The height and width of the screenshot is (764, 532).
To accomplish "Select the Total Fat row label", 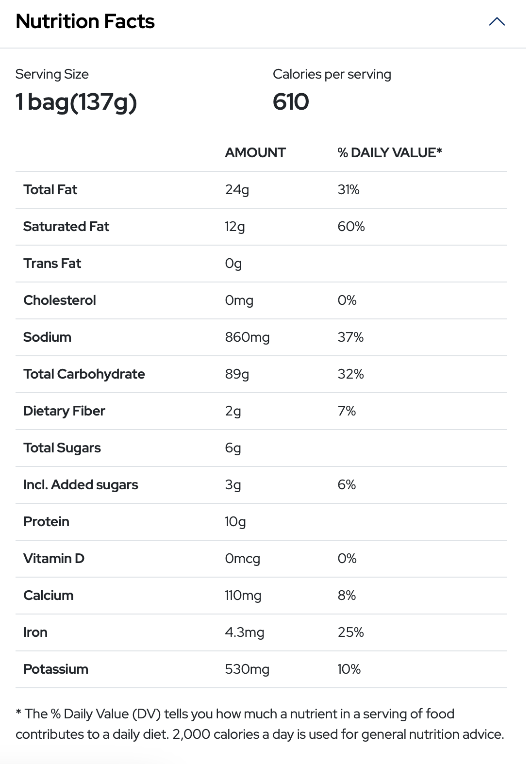I will (x=50, y=190).
